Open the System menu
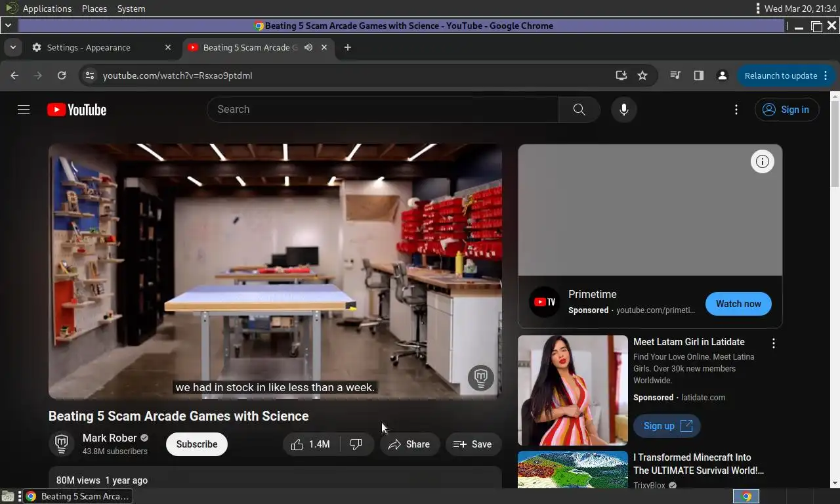 tap(131, 9)
